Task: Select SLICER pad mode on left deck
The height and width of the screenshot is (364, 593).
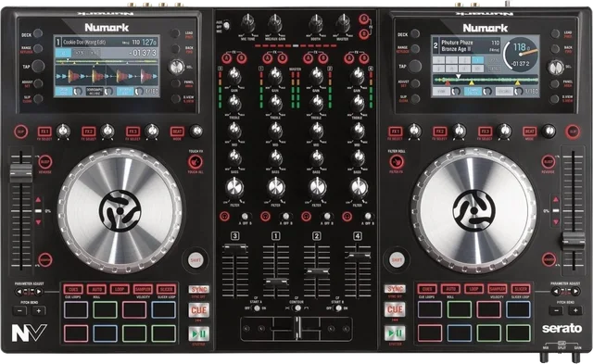Action: pyautogui.click(x=167, y=289)
